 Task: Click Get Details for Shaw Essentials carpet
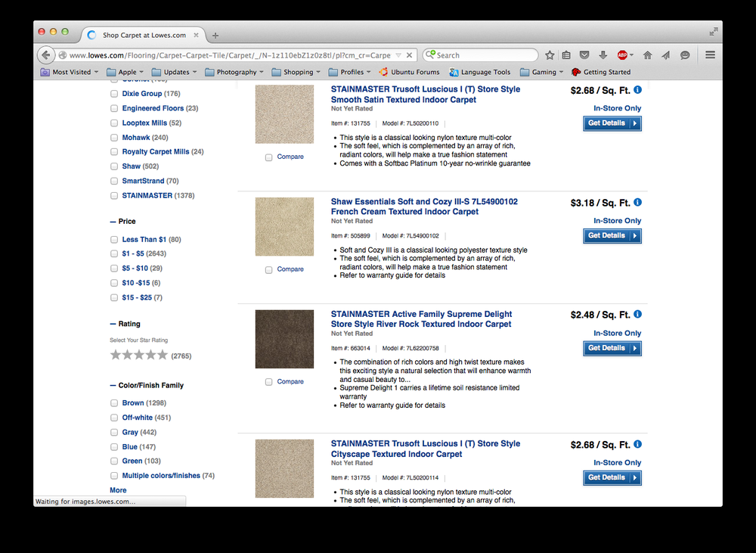point(612,236)
